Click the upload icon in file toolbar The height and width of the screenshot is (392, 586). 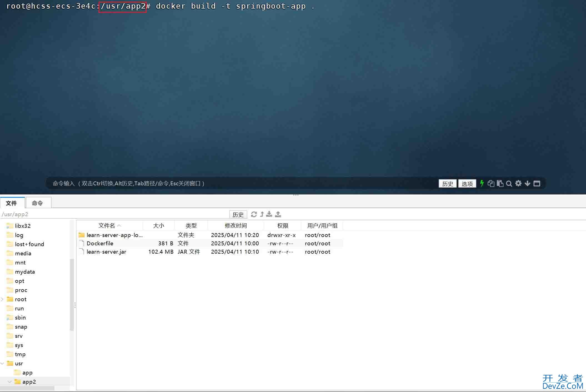278,214
